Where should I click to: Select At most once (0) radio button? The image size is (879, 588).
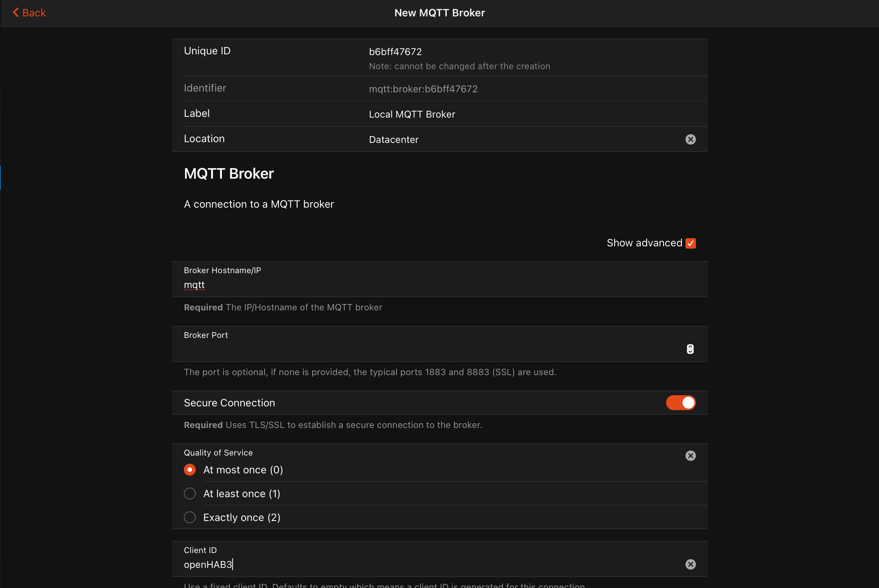(190, 470)
